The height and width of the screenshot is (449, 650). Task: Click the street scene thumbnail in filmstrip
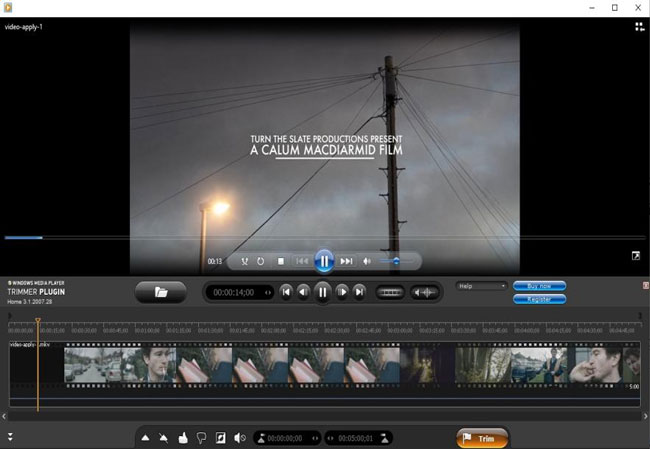point(92,365)
